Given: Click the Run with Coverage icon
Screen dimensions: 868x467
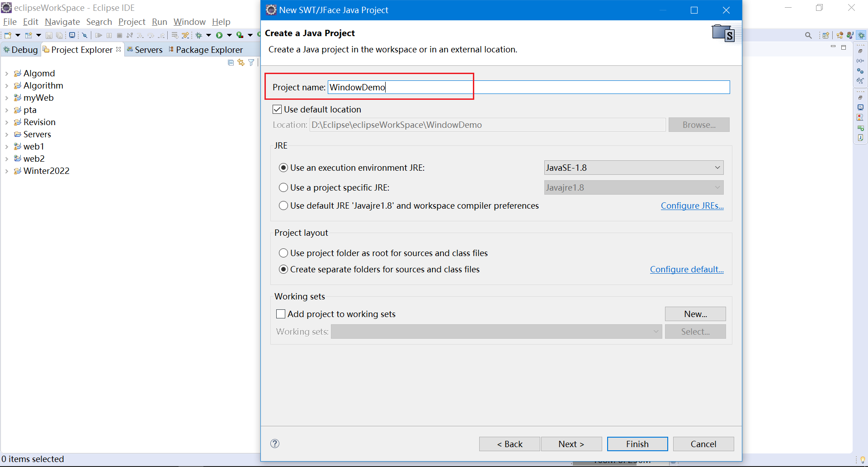Looking at the screenshot, I should click(240, 35).
